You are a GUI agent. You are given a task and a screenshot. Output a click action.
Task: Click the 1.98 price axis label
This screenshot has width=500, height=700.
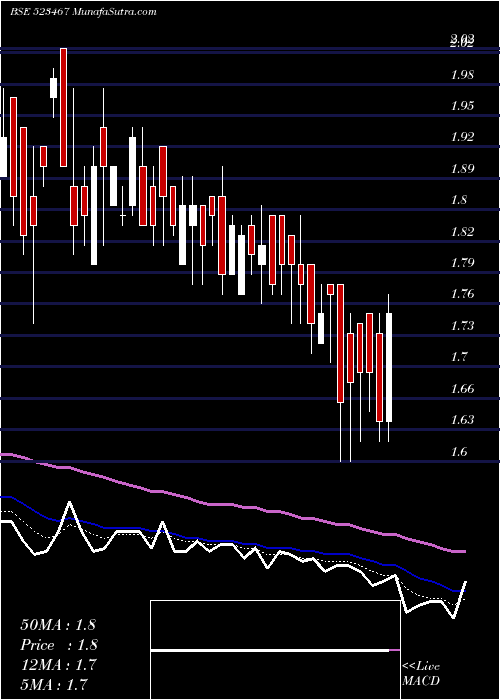coord(461,74)
